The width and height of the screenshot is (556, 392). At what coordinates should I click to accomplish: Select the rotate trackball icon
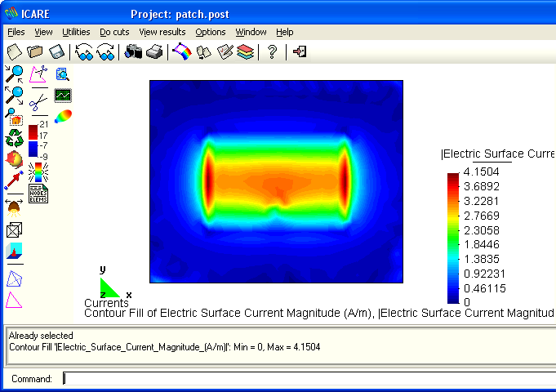click(x=14, y=159)
